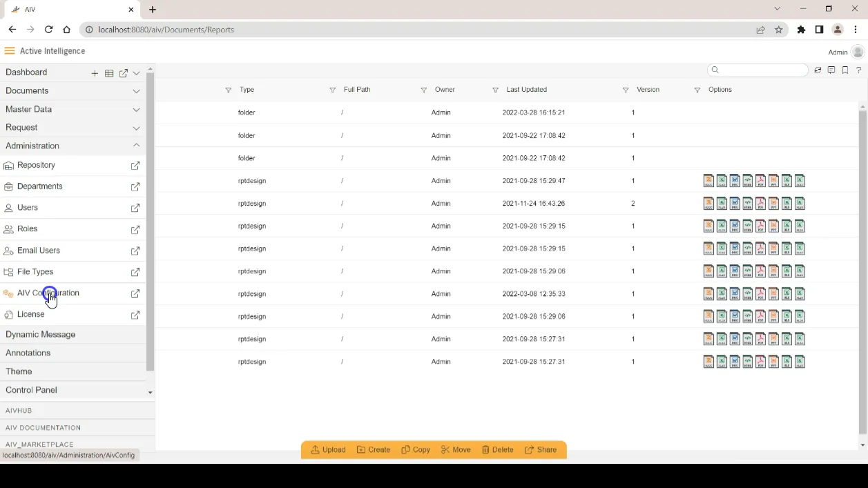Image resolution: width=868 pixels, height=488 pixels.
Task: Export first rptdesign row as PDF
Action: 760,181
